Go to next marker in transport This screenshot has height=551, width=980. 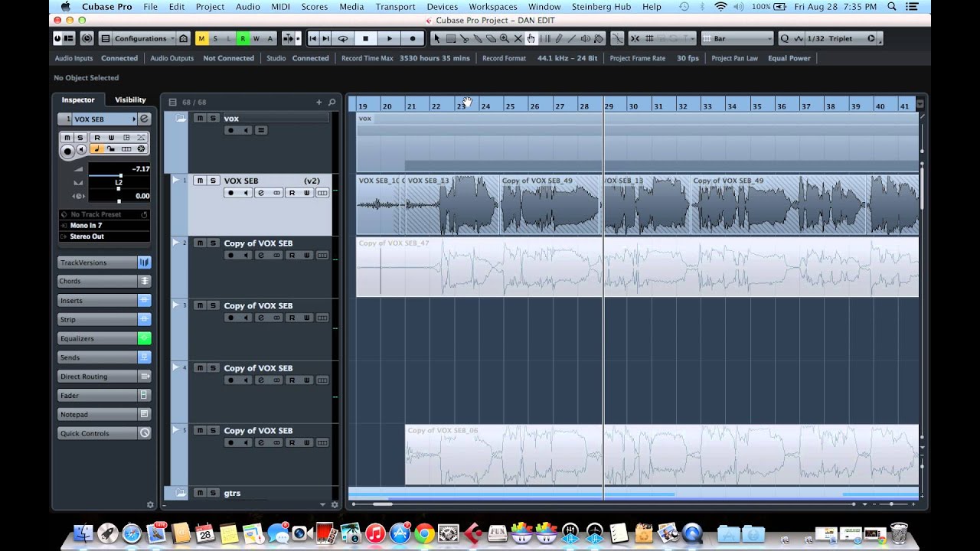[326, 38]
